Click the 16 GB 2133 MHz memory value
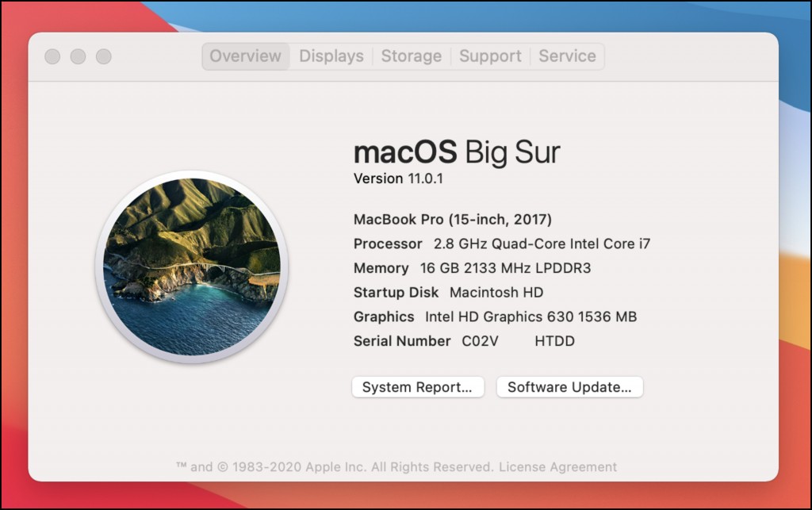 coord(505,268)
